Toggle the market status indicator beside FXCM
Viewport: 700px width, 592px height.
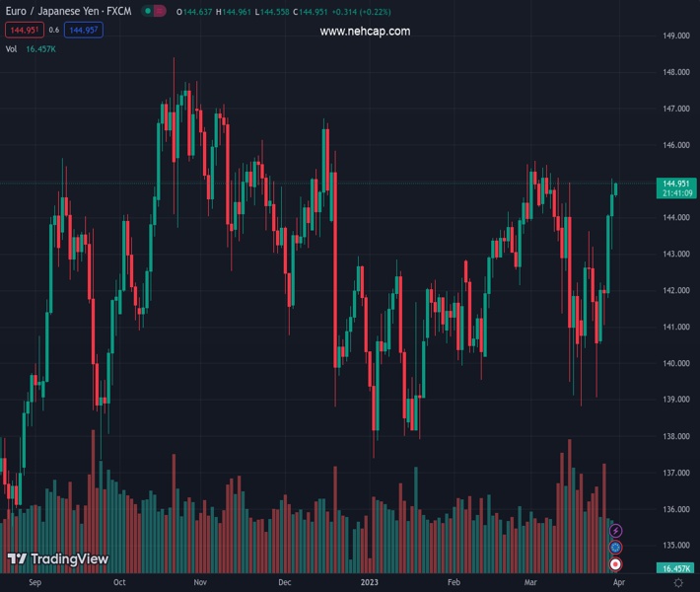coord(154,11)
